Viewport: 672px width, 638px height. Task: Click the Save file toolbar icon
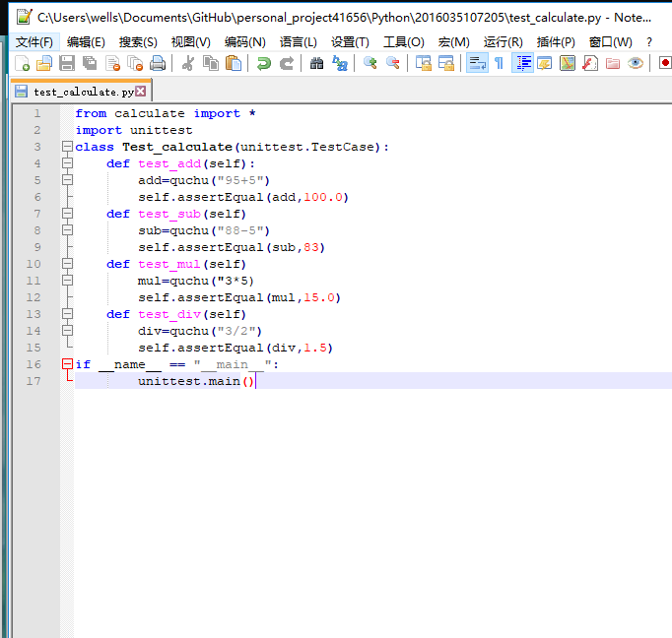67,63
